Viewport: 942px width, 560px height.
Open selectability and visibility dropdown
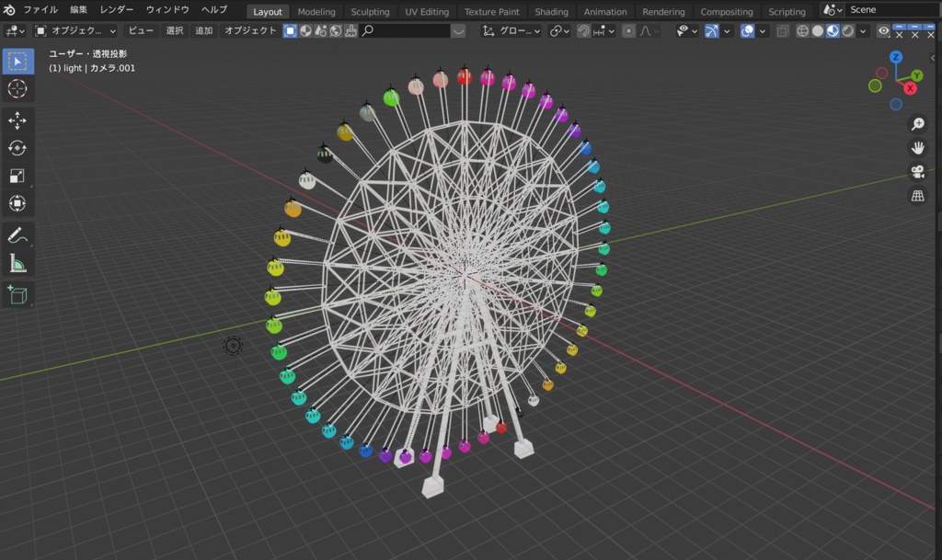pos(686,30)
